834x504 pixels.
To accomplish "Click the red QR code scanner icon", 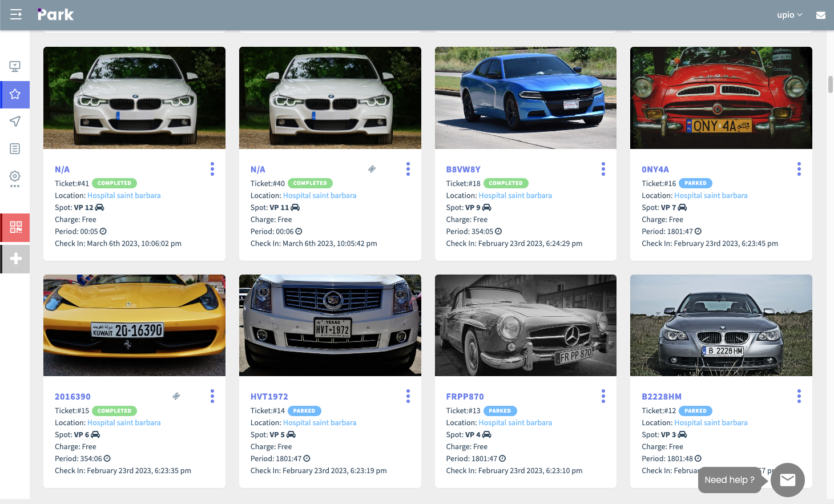I will pos(15,227).
